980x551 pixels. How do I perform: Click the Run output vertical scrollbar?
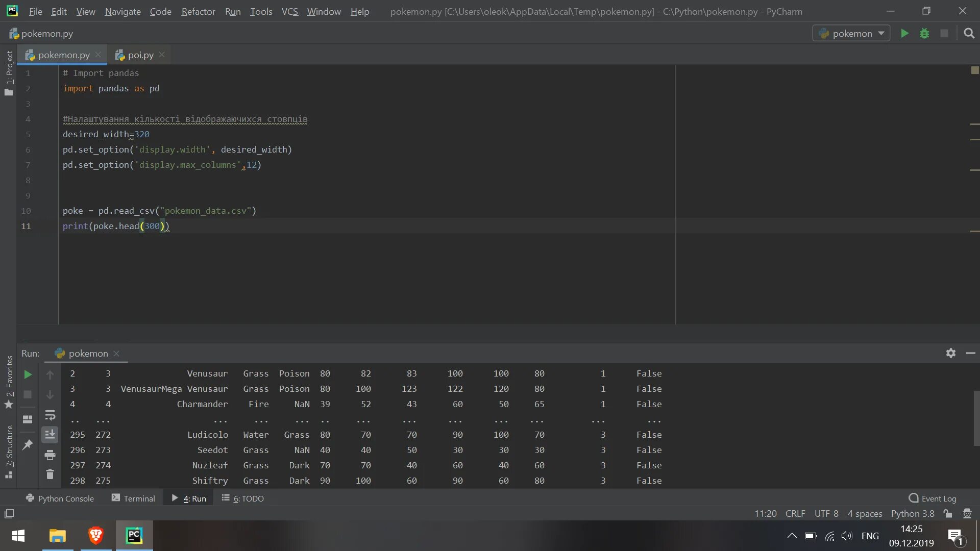(976, 418)
